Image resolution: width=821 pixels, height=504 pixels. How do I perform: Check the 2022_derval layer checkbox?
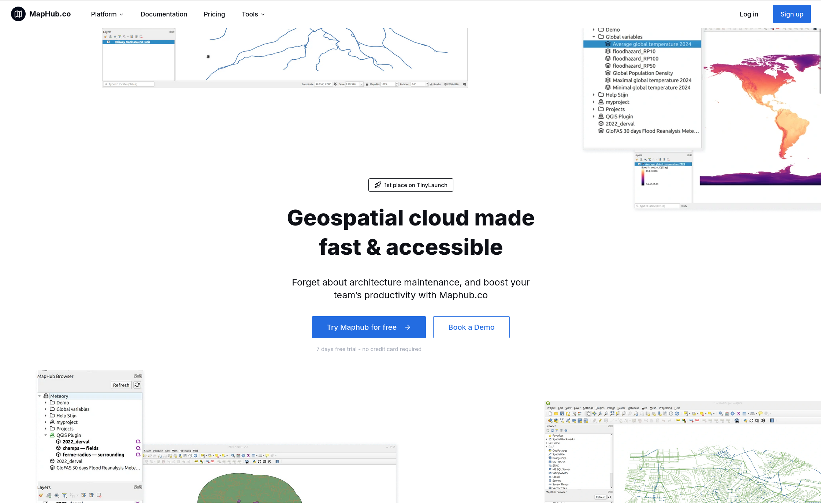coord(45,503)
